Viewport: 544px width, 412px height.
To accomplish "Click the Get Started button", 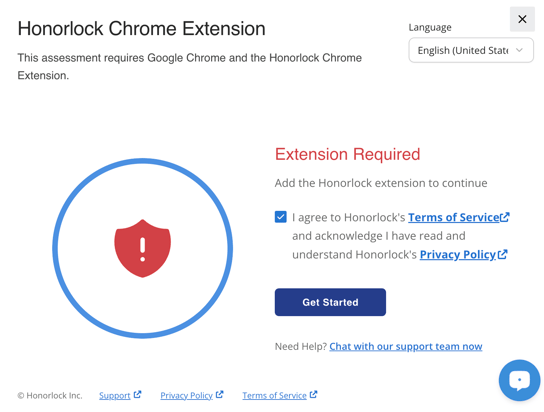I will pos(330,302).
